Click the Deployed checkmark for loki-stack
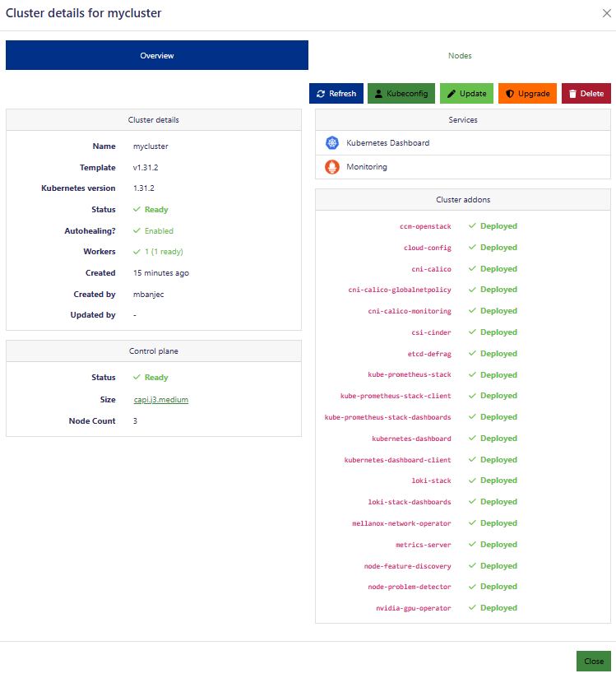This screenshot has width=616, height=678. coord(472,481)
